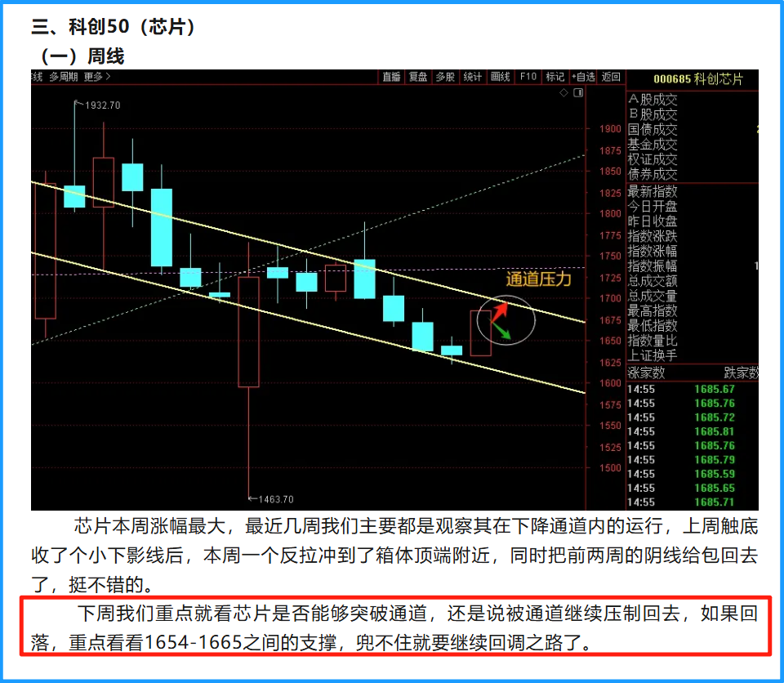
Task: Click the diamond icon above the chart
Action: 563,92
